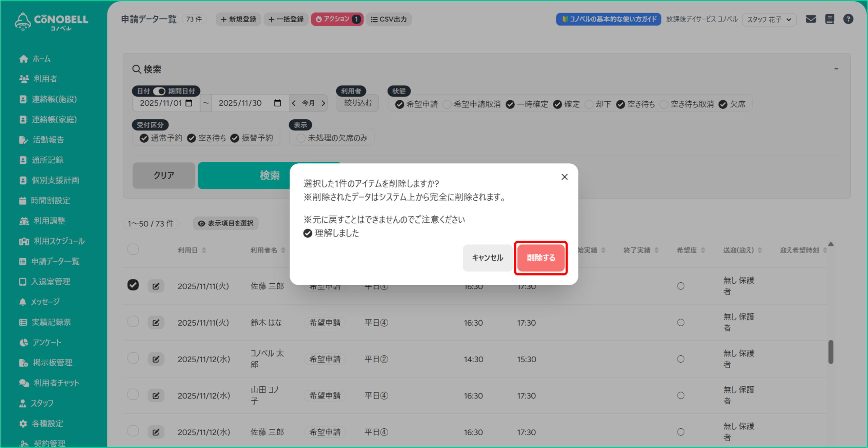This screenshot has height=448, width=868.
Task: Click edit icon for 佐藤 三郎 11/11 row
Action: 156,286
